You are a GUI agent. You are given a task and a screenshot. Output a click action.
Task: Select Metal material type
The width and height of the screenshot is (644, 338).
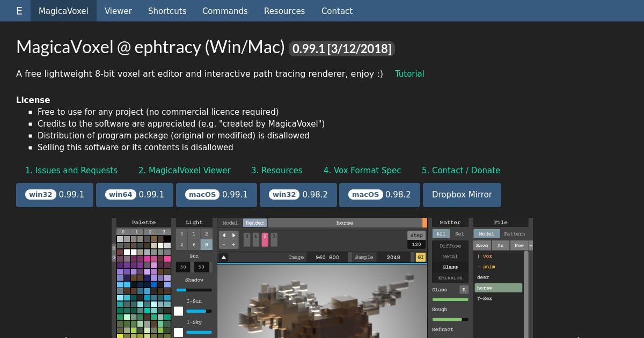[450, 256]
